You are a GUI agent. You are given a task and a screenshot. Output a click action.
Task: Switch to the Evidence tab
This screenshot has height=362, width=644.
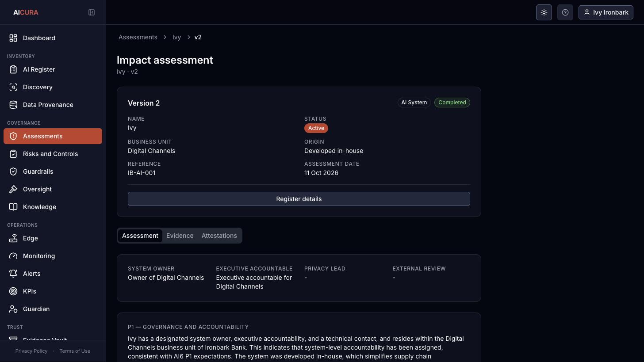point(180,236)
